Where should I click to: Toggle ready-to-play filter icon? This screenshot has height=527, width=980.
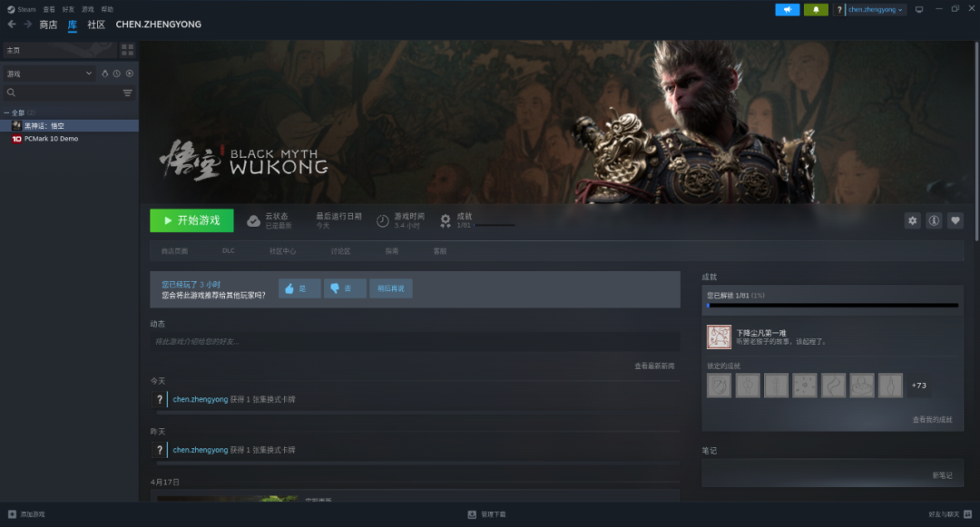(130, 73)
